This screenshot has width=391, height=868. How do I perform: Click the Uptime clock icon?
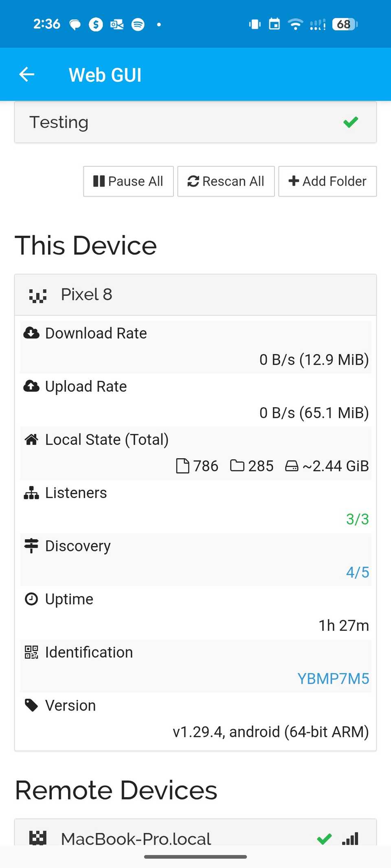[x=31, y=599]
